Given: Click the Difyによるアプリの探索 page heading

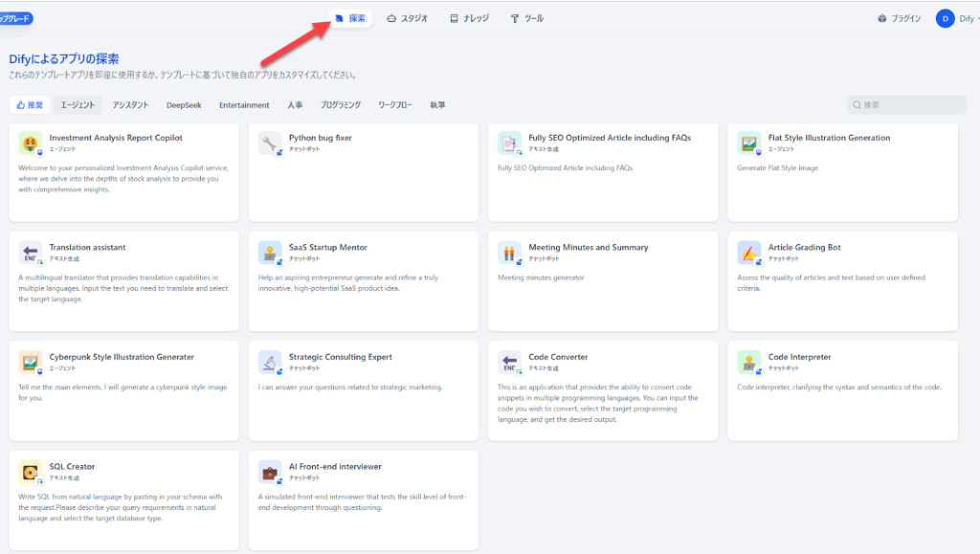Looking at the screenshot, I should coord(64,58).
